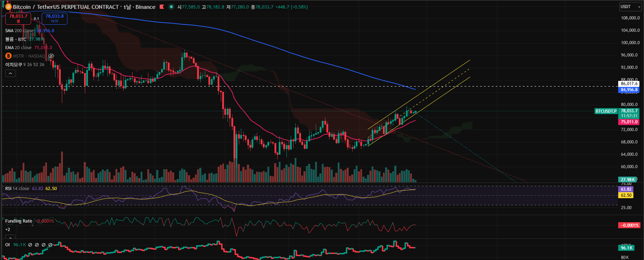Click the 27.98K volume axis label
Viewport: 644px width, 260px height.
pyautogui.click(x=628, y=179)
